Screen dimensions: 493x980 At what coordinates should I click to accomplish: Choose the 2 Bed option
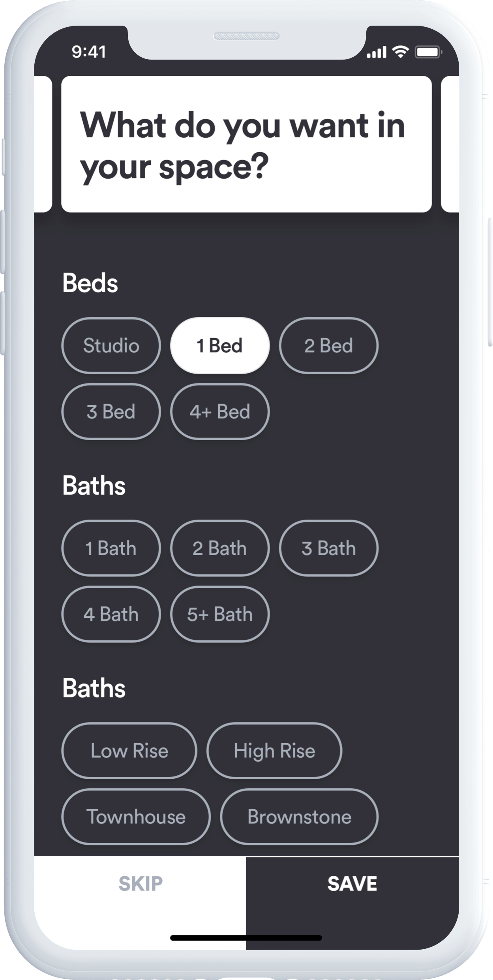point(328,346)
